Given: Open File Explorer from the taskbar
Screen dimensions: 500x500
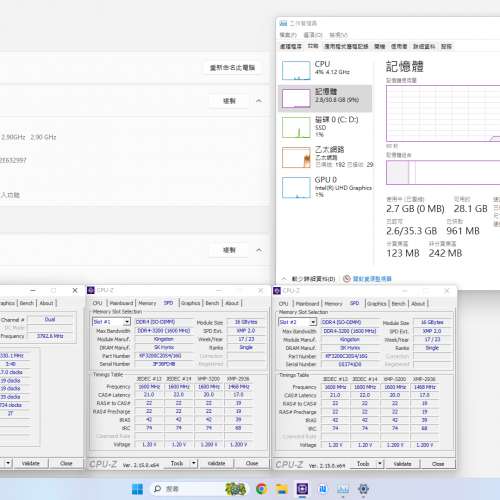Looking at the screenshot, I should 282,489.
